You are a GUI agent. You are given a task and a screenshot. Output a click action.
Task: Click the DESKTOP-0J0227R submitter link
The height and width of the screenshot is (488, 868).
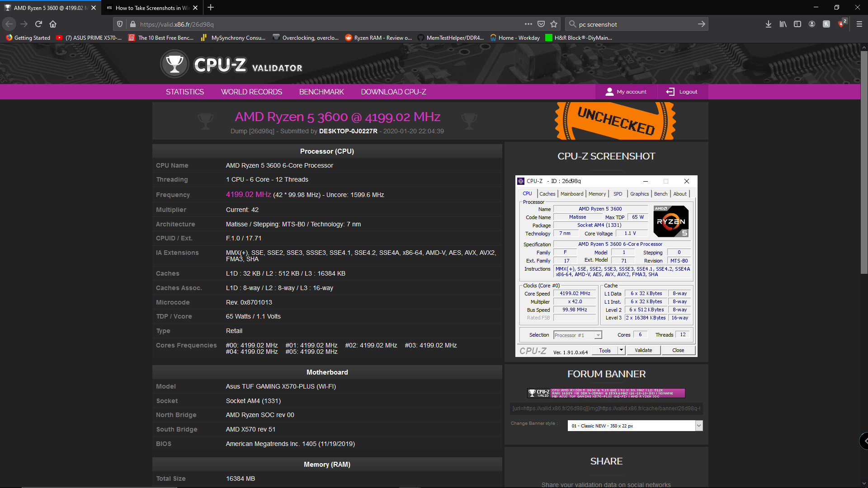click(348, 131)
